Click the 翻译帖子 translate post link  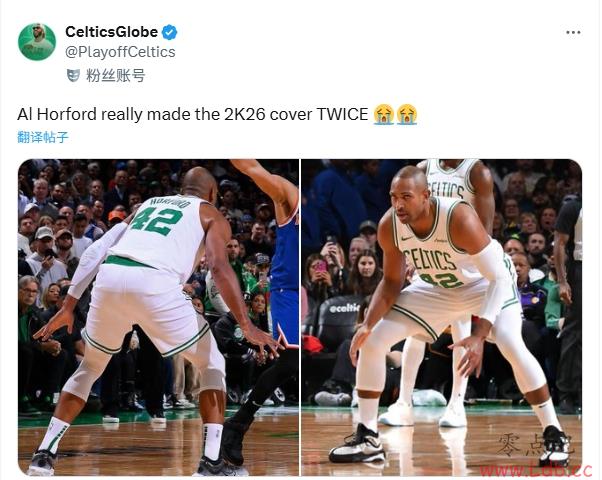(x=43, y=137)
